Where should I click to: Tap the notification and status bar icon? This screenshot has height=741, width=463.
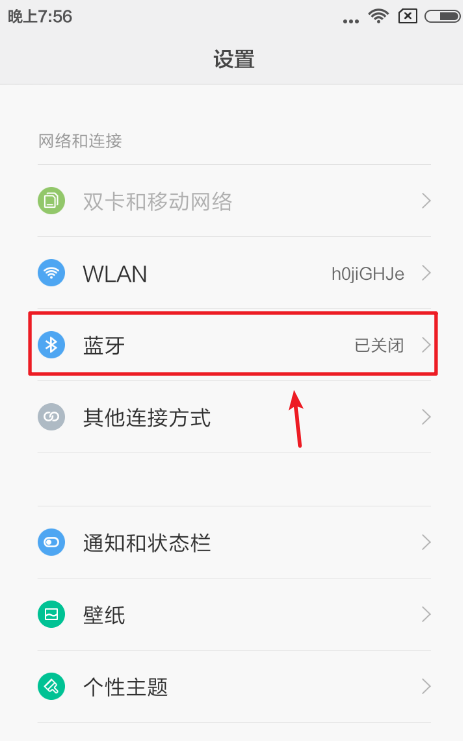[51, 542]
